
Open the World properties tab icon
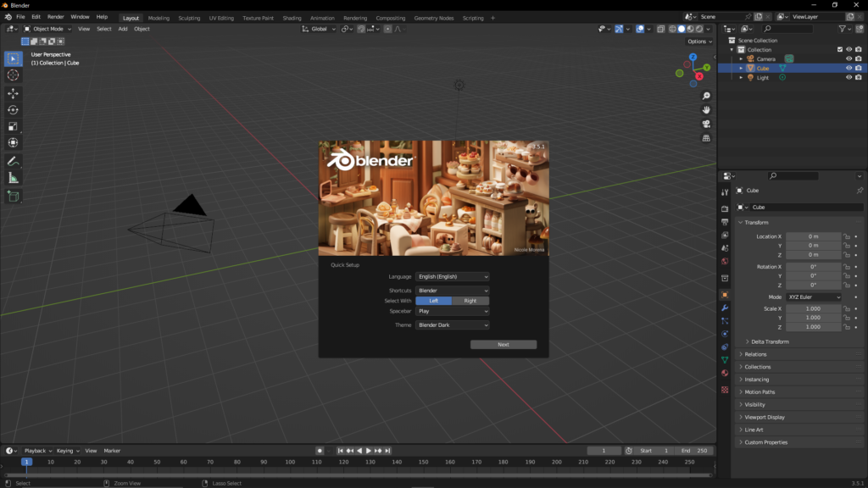point(725,261)
